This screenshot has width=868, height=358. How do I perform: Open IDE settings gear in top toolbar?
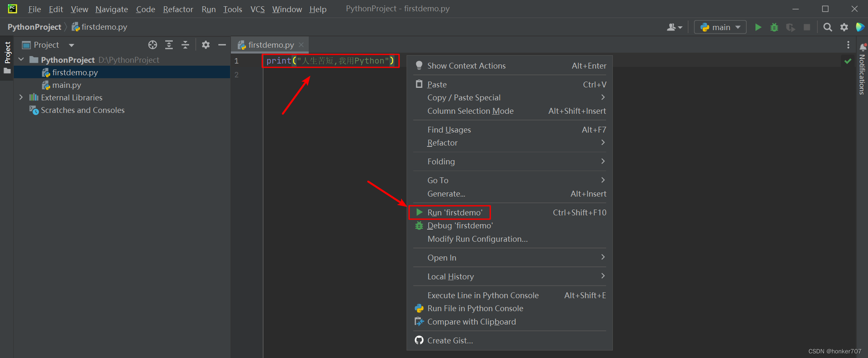coord(844,27)
